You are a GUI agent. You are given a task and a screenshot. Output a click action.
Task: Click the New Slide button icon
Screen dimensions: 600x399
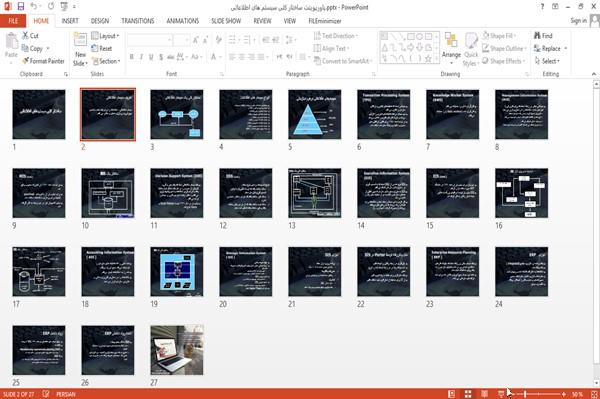click(x=80, y=40)
